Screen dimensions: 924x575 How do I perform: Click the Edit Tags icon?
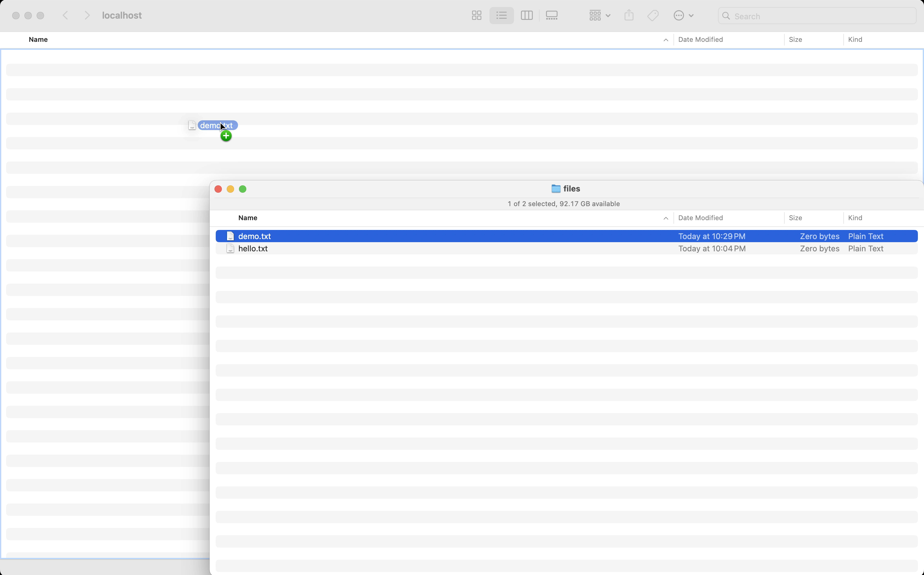[652, 15]
